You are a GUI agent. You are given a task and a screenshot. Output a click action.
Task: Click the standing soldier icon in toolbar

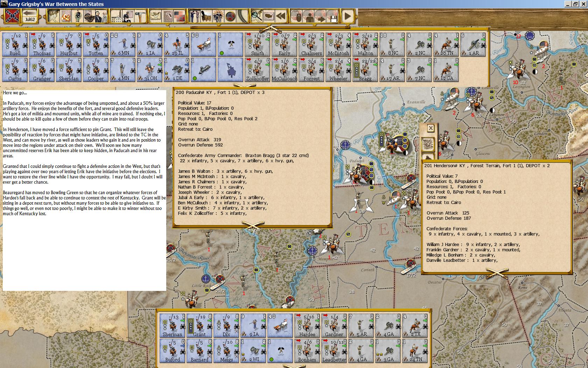[x=78, y=16]
